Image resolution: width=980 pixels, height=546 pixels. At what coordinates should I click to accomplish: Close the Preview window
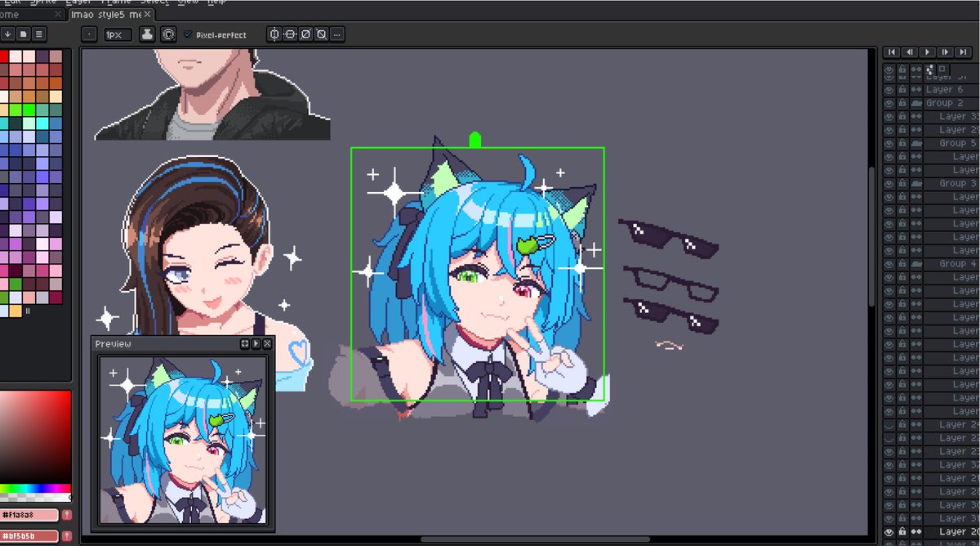[267, 344]
